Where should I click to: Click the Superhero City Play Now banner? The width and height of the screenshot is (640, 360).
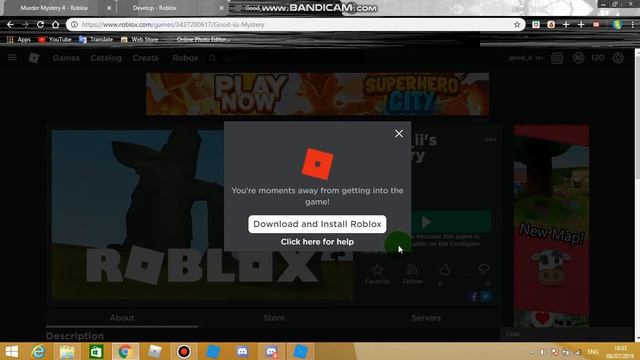pos(318,94)
